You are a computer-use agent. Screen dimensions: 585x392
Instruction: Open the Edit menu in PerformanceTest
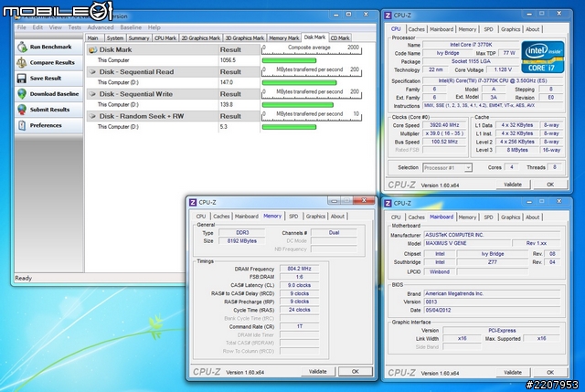pos(37,27)
